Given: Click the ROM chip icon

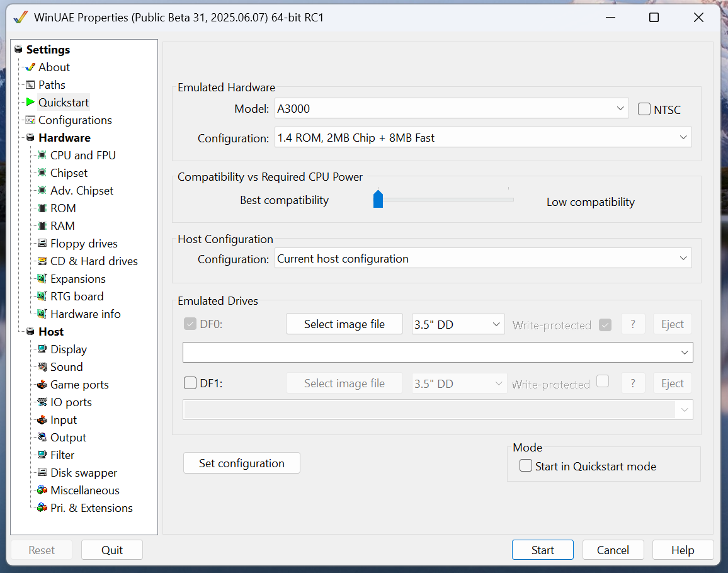Looking at the screenshot, I should pyautogui.click(x=42, y=208).
